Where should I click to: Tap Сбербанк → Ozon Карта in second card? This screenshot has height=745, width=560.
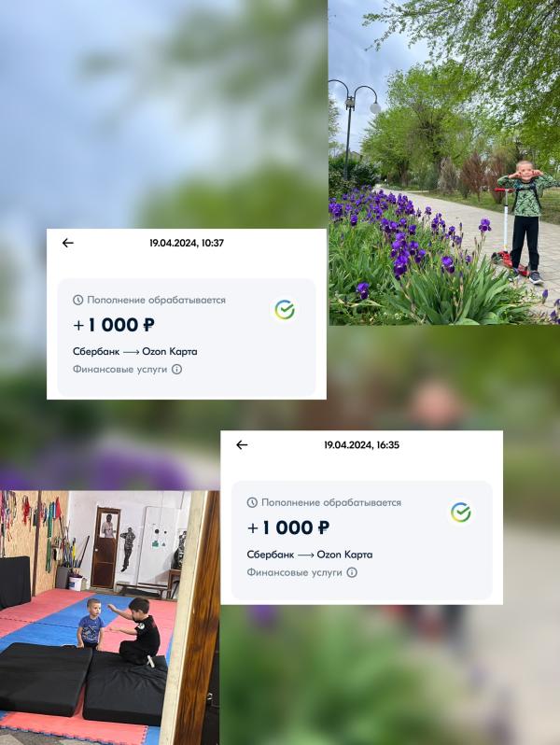(x=310, y=555)
